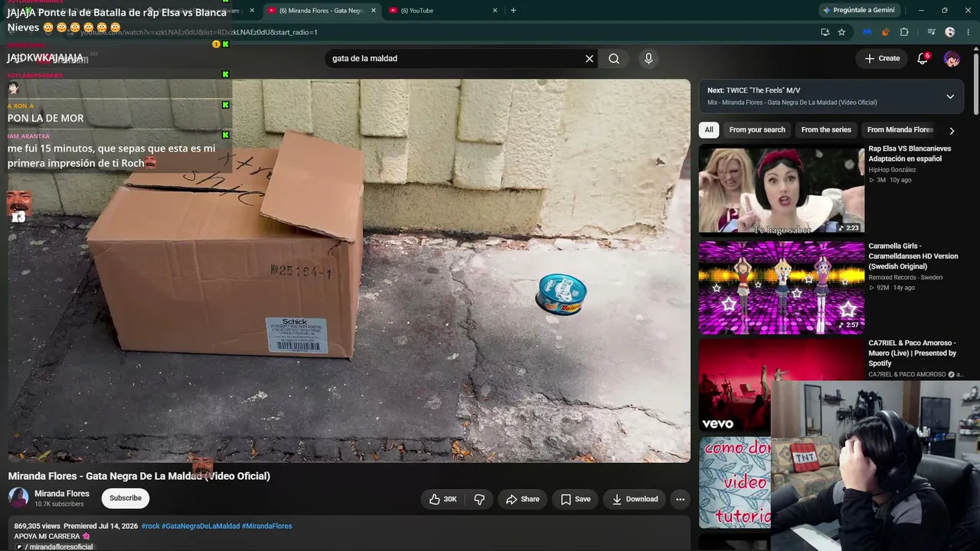The image size is (980, 551).
Task: Like the video with 30K likes
Action: [443, 499]
